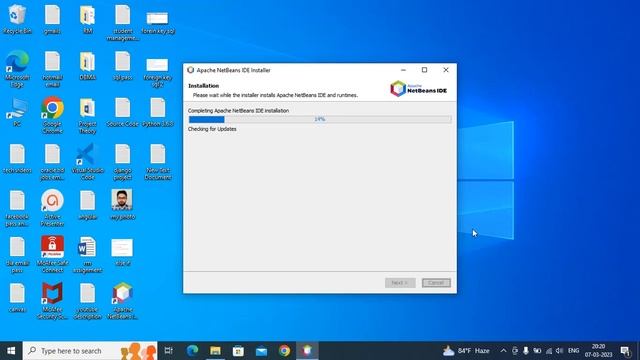Select the Google Chrome desktop shortcut
Screen dimensions: 640x360
click(52, 115)
